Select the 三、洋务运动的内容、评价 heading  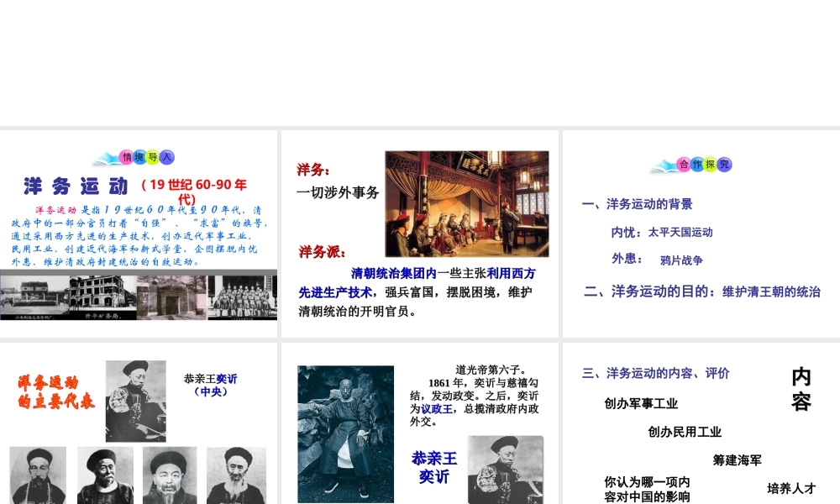point(656,373)
